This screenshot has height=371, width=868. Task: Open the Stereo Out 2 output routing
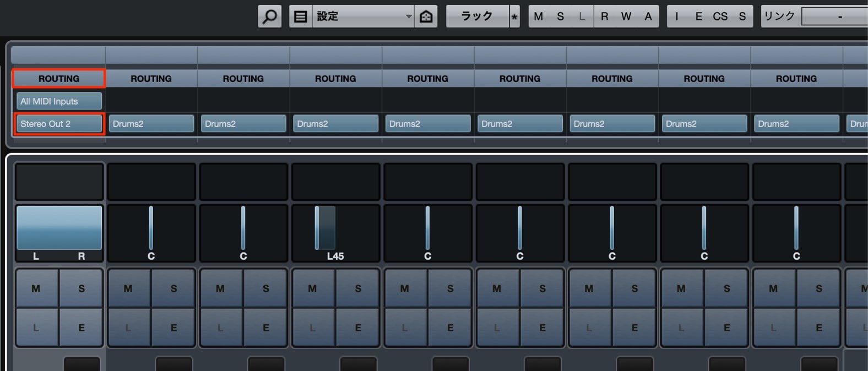point(59,124)
